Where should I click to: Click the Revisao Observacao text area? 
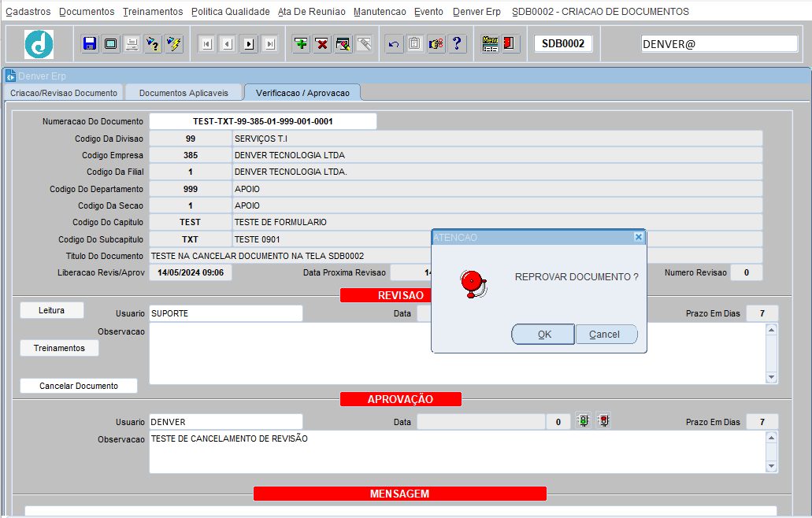pyautogui.click(x=458, y=353)
